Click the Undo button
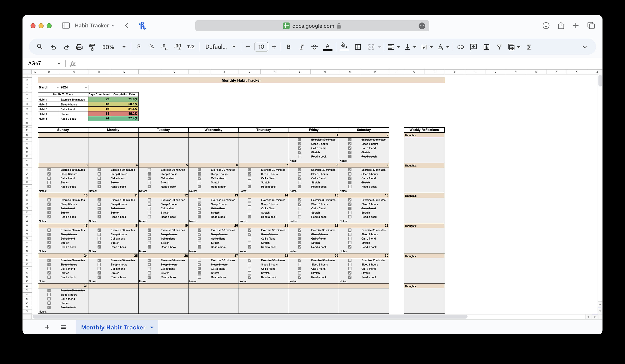 [54, 47]
